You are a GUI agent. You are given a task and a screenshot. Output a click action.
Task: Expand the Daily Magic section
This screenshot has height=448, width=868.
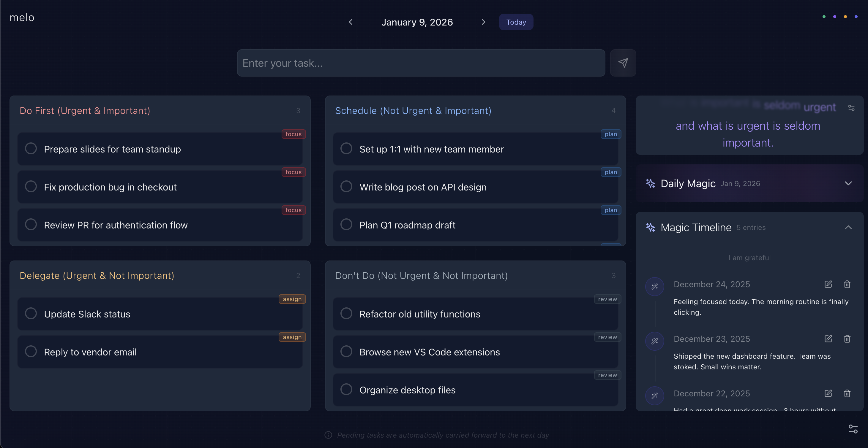point(848,183)
